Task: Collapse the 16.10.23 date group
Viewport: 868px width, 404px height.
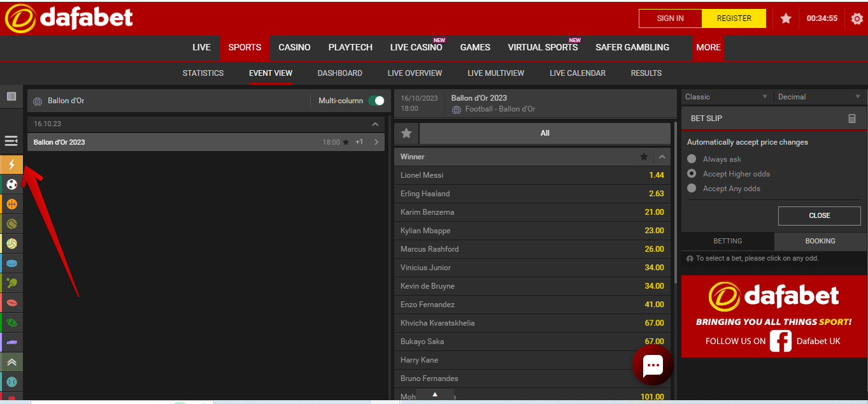Action: [x=375, y=124]
